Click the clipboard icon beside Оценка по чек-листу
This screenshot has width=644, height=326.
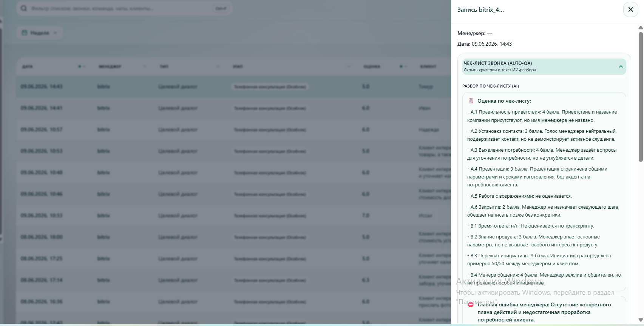(471, 101)
